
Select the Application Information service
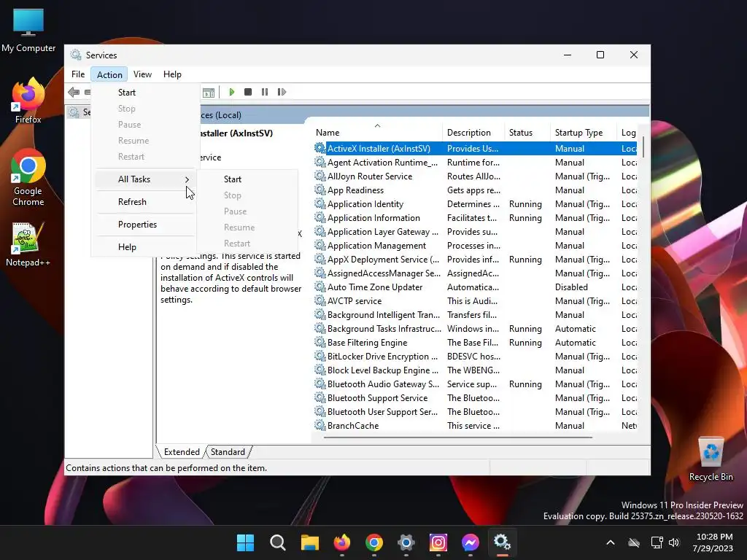tap(475, 217)
